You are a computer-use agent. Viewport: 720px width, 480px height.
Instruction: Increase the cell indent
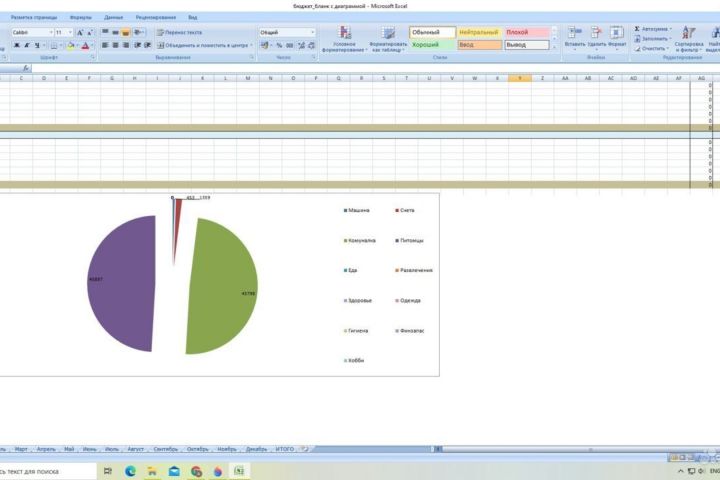click(147, 45)
